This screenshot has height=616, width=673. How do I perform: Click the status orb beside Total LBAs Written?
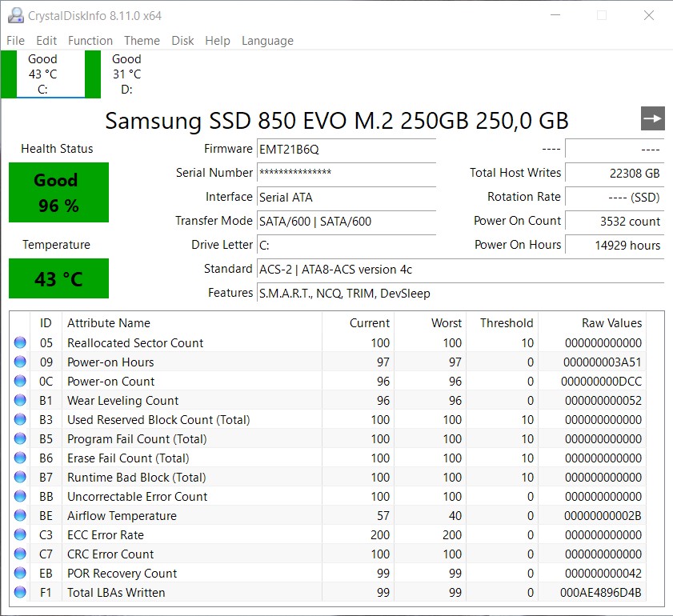(x=20, y=592)
